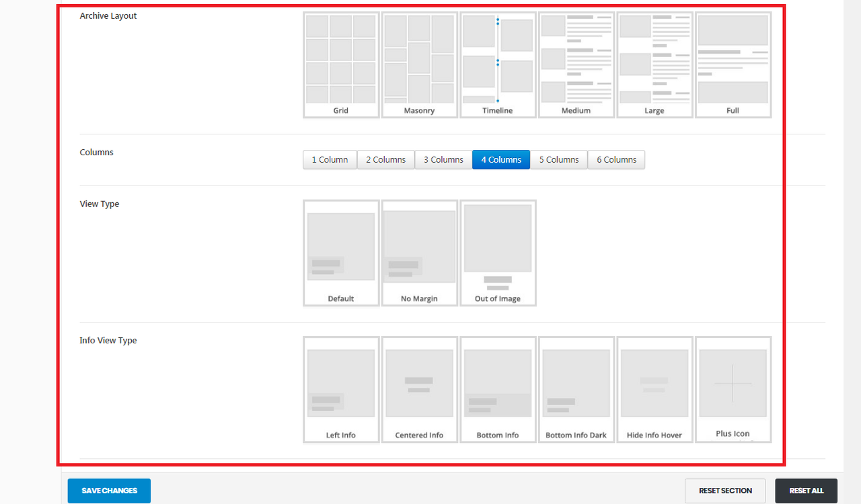Image resolution: width=861 pixels, height=504 pixels.
Task: Switch to 2 Columns
Action: (385, 160)
